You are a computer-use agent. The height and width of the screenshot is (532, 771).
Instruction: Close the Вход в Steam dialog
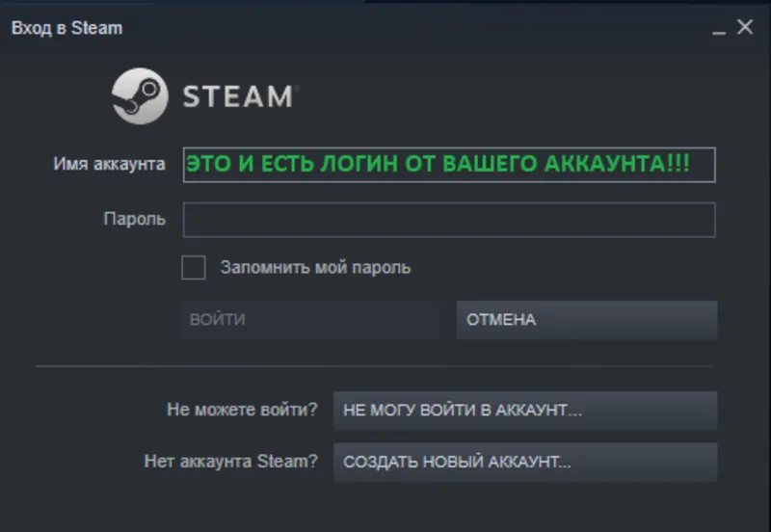745,27
